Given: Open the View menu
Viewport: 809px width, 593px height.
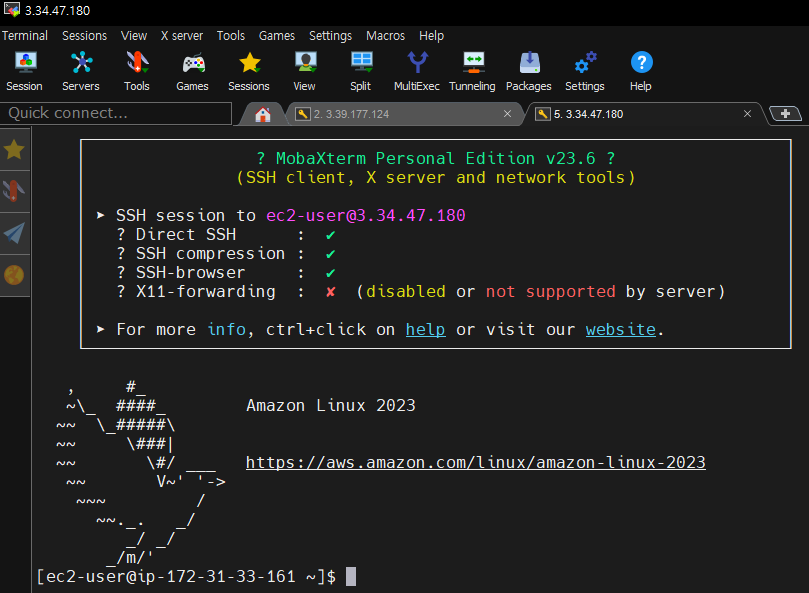Looking at the screenshot, I should [x=134, y=36].
